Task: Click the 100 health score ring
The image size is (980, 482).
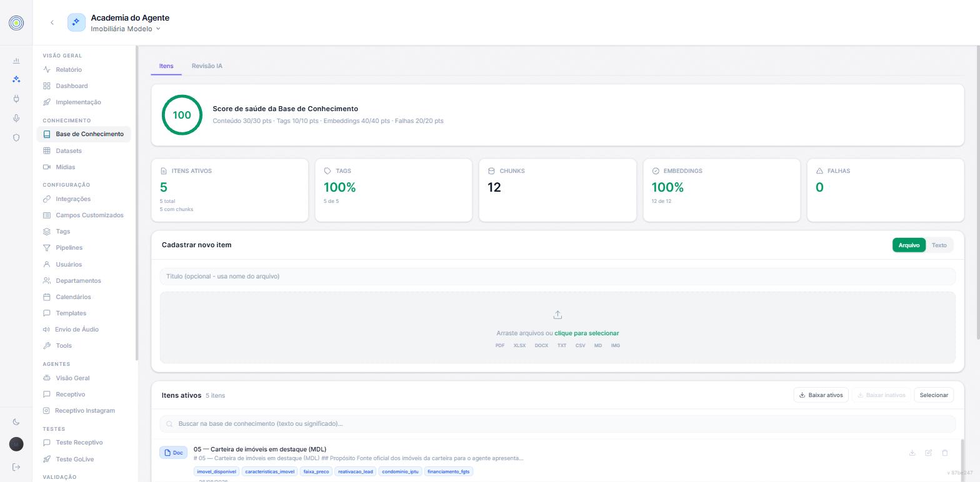Action: (182, 115)
